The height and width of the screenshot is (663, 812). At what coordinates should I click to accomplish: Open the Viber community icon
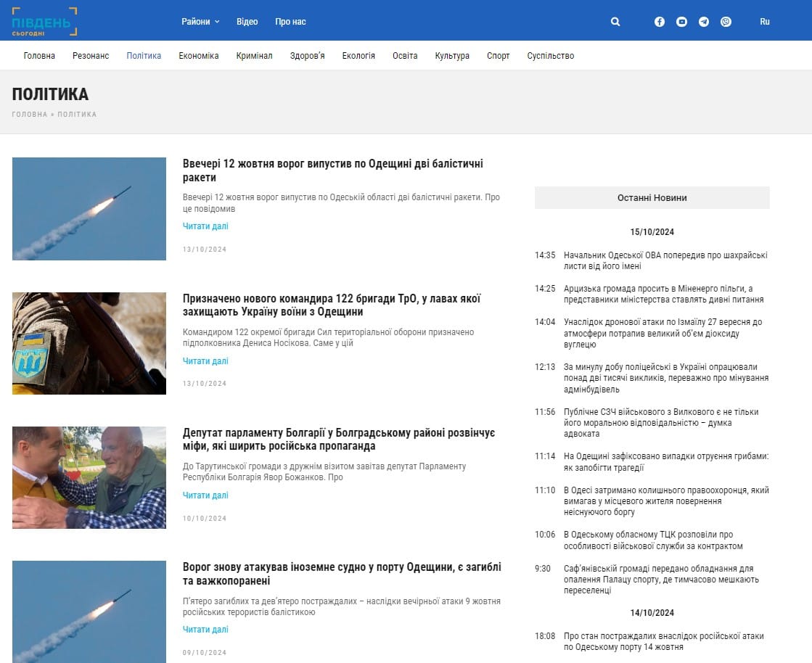tap(726, 22)
